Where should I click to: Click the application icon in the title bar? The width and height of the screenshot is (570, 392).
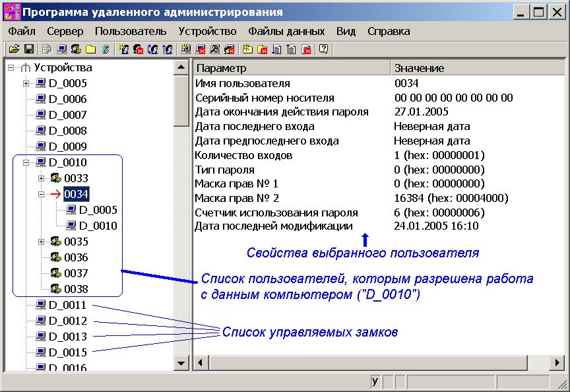(x=12, y=12)
